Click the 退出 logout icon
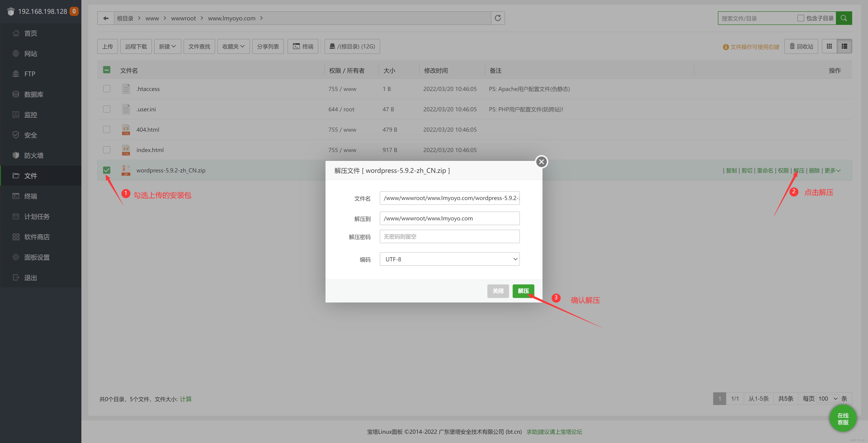This screenshot has height=443, width=868. (x=16, y=277)
